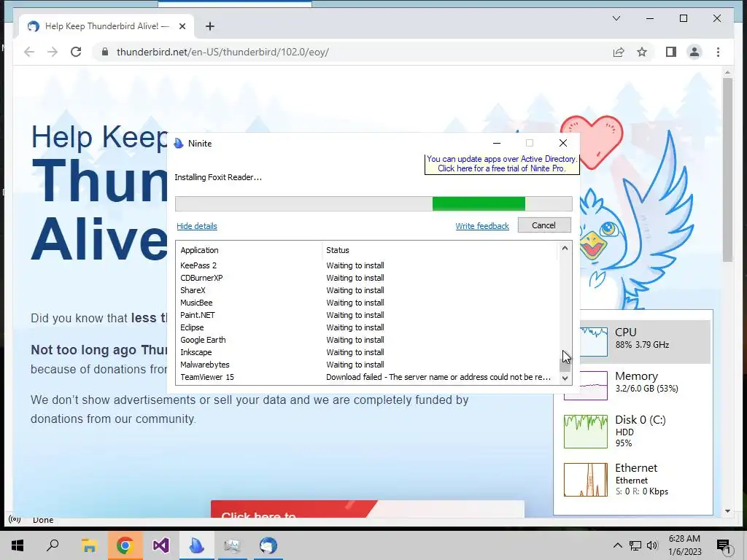Open File Explorer from taskbar
Screen dimensions: 747x560
point(89,545)
